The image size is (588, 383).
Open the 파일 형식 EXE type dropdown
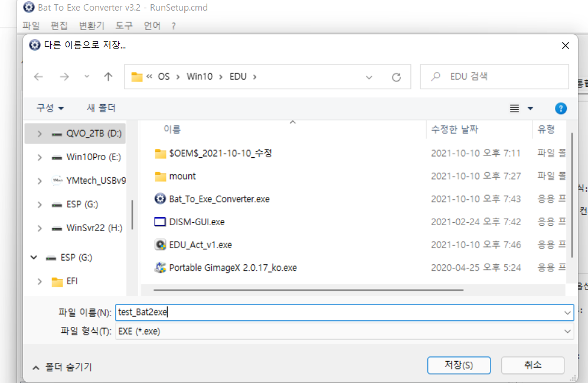tap(567, 331)
